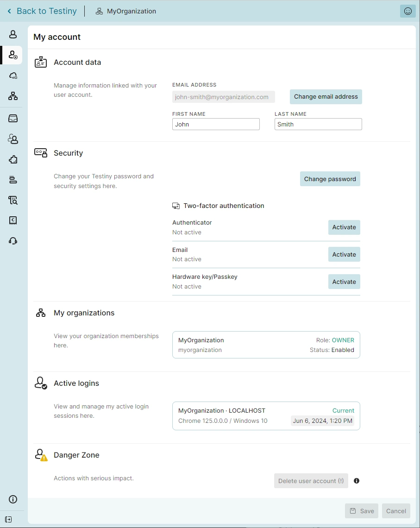This screenshot has width=420, height=528.
Task: Select the top user profile sidebar icon
Action: coord(13,34)
